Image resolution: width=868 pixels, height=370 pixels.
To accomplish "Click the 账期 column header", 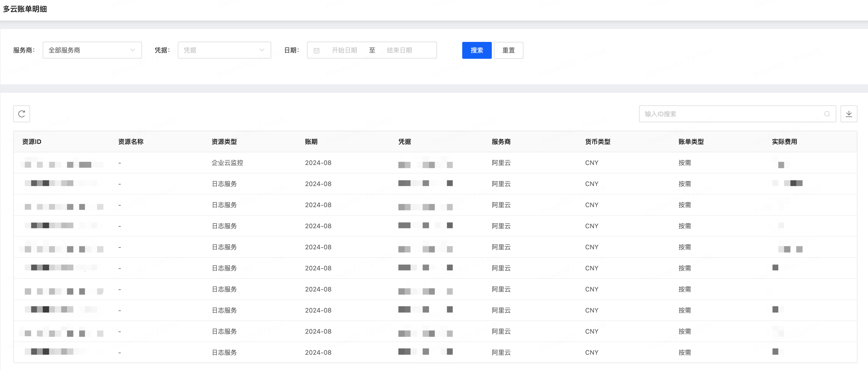I will click(311, 142).
